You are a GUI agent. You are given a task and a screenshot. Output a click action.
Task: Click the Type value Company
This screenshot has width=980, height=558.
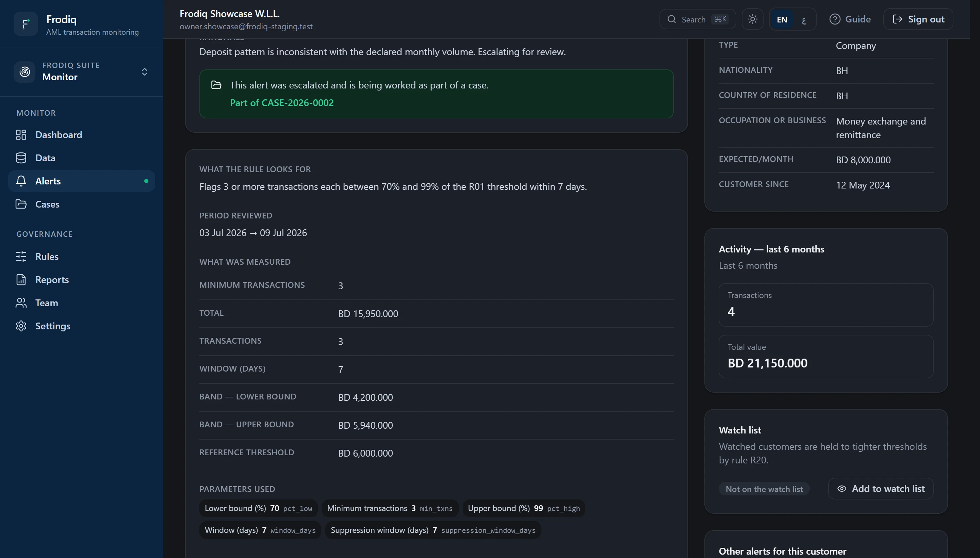856,46
